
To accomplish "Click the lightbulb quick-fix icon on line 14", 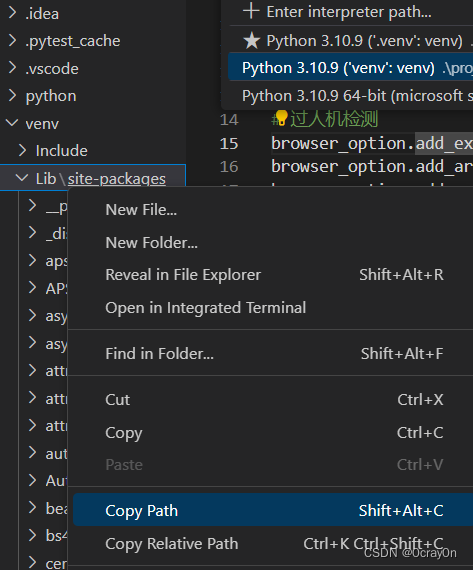I will (x=281, y=119).
